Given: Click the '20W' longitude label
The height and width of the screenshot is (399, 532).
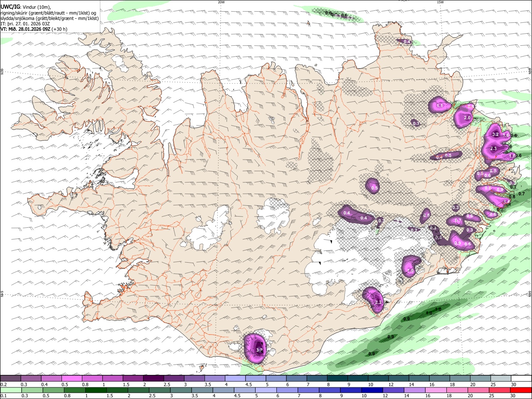Looking at the screenshot, I should [221, 2].
